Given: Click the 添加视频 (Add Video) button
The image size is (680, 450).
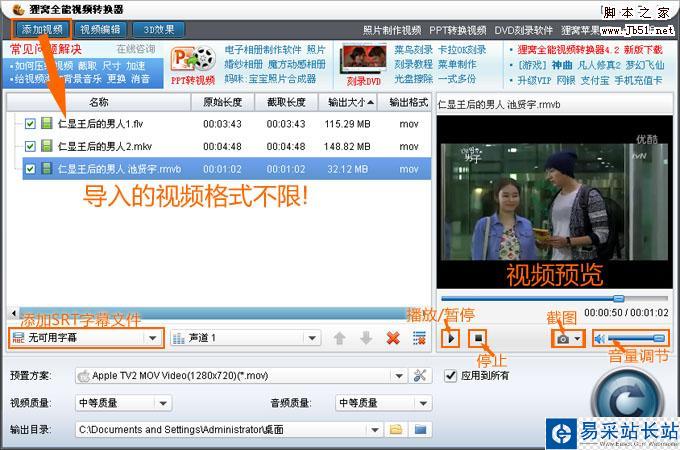Looking at the screenshot, I should click(x=42, y=29).
